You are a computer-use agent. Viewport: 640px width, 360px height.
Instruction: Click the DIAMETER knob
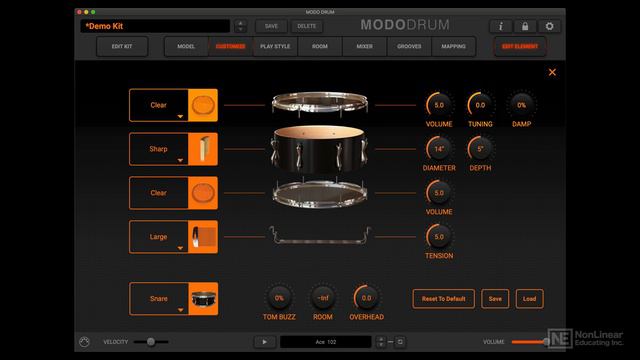(x=439, y=149)
